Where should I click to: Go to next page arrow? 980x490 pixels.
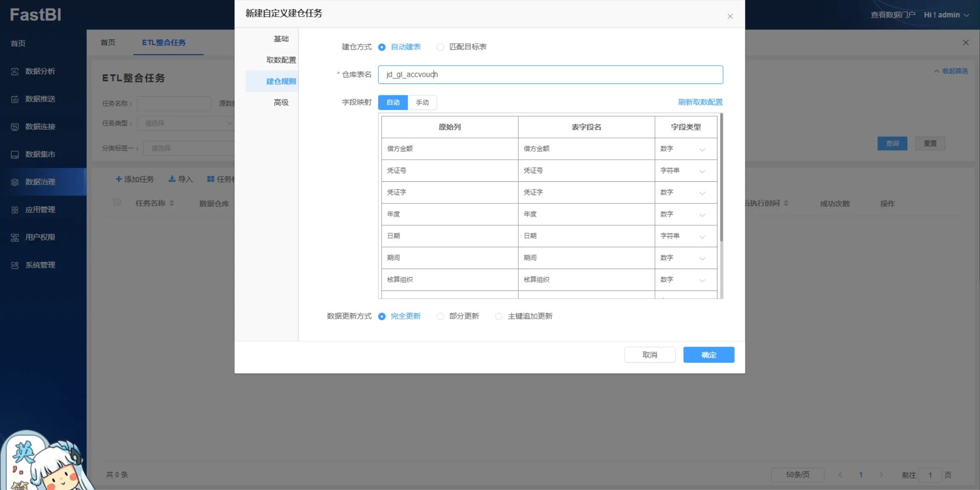point(881,475)
